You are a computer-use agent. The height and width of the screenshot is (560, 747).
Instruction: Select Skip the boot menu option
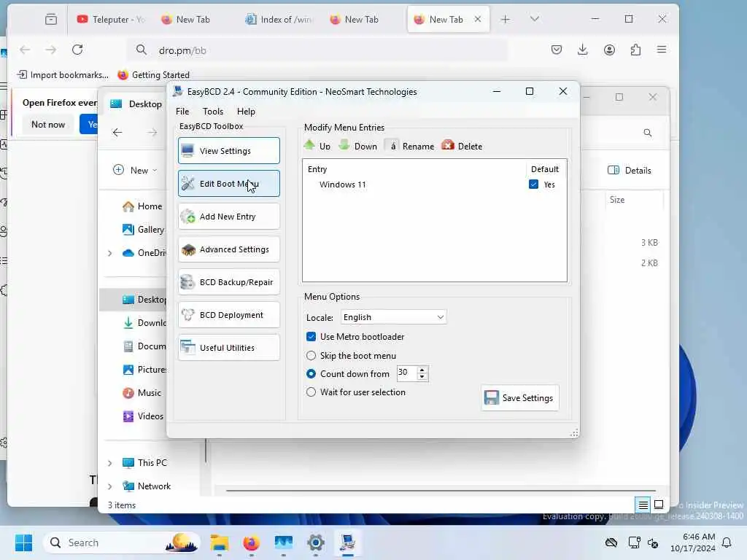311,356
